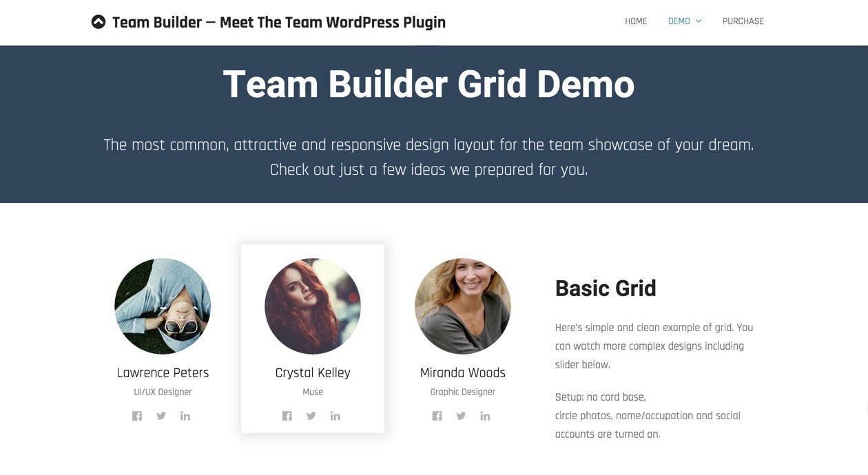Screen dimensions: 868x475
Task: Click the Team Builder plugin title text
Action: (279, 21)
